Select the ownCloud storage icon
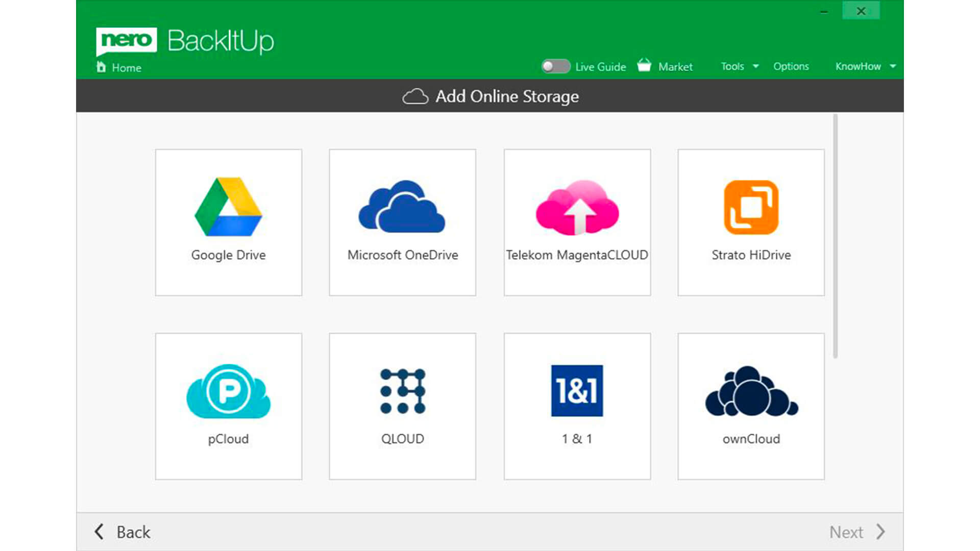The width and height of the screenshot is (980, 551). click(x=751, y=391)
